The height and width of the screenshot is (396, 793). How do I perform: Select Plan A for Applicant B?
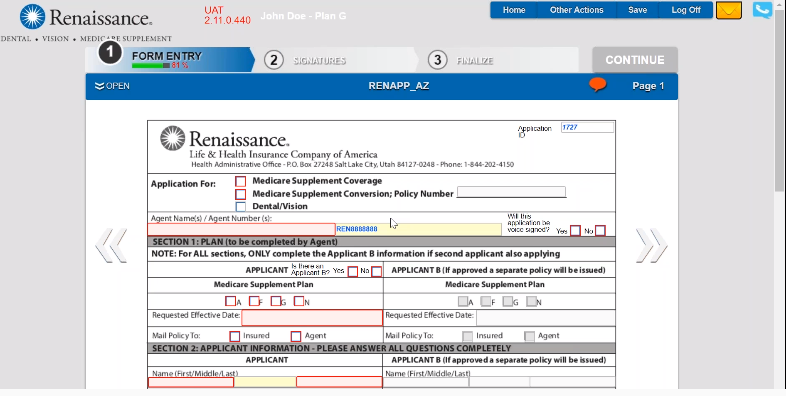click(463, 301)
